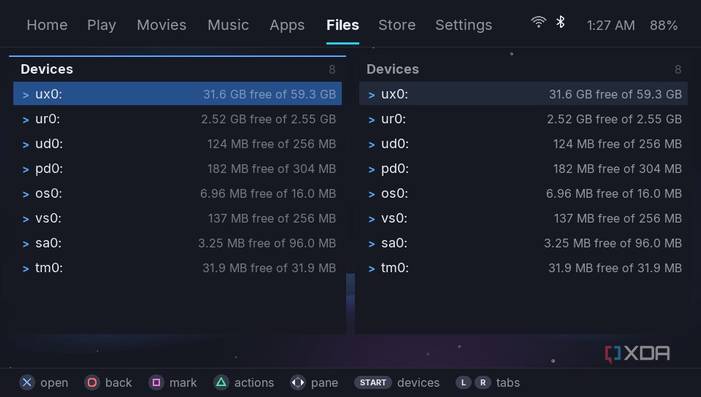Click the 1:27 AM clock

[x=611, y=25]
